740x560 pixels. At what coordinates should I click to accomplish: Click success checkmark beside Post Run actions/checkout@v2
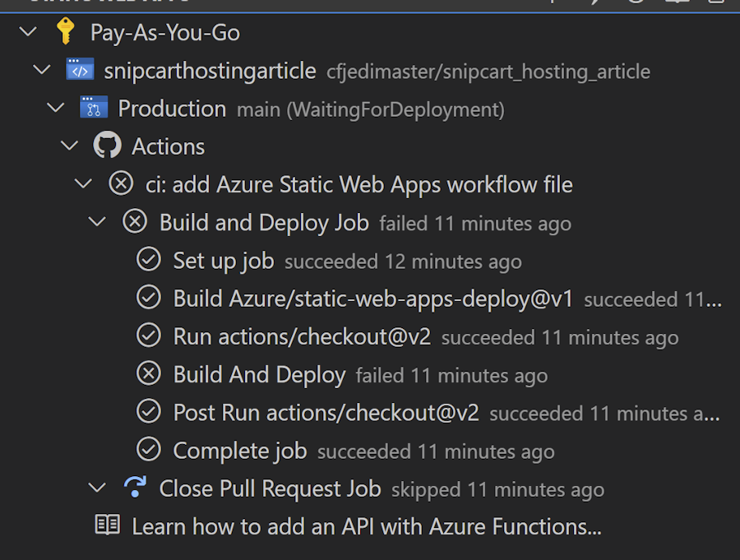pos(149,412)
